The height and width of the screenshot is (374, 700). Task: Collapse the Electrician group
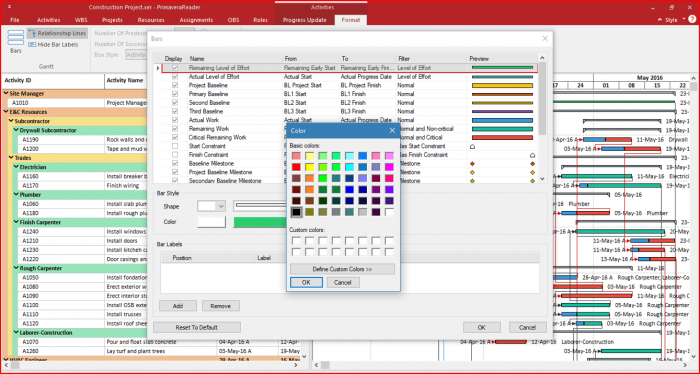coord(16,167)
